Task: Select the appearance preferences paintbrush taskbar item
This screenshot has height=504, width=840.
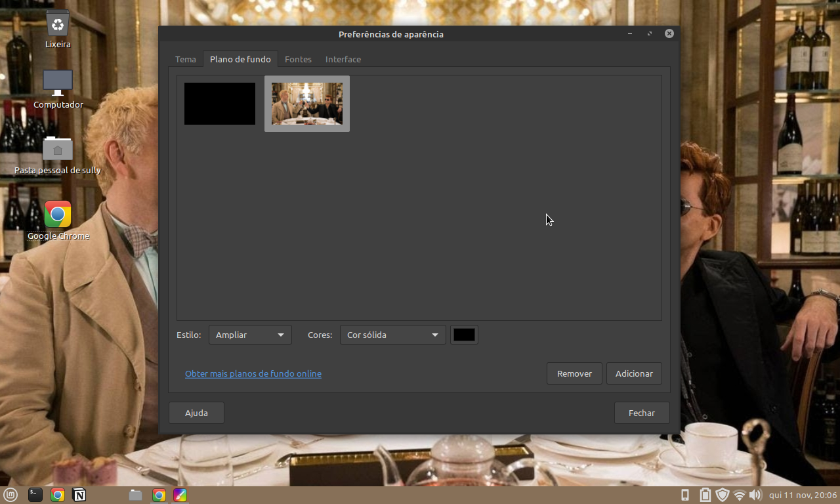Action: click(180, 495)
